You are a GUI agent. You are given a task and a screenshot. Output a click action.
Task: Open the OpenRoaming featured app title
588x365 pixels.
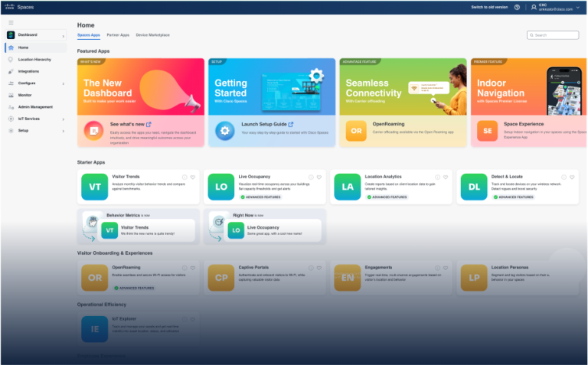pyautogui.click(x=388, y=124)
